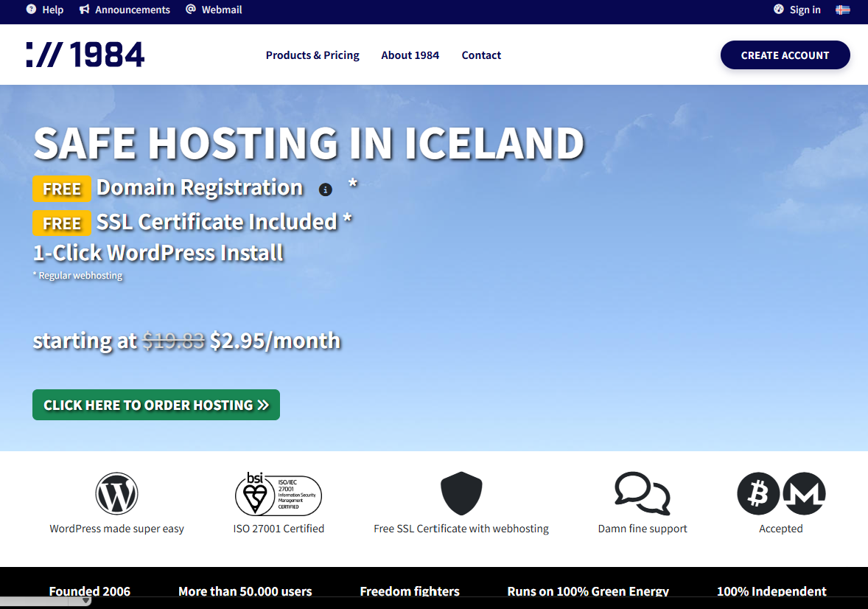Click the Announcements megaphone icon
This screenshot has height=609, width=868.
coord(84,10)
